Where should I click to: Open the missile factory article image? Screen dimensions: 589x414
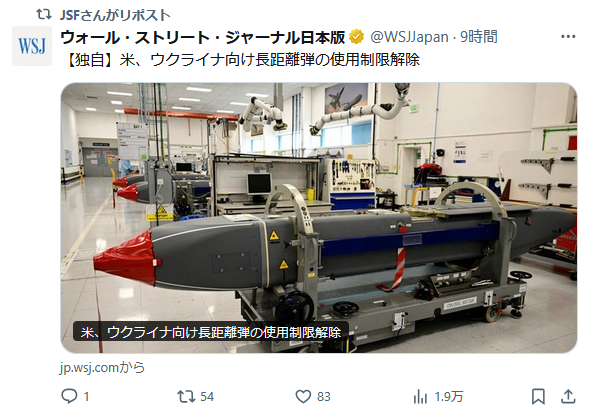pos(319,218)
